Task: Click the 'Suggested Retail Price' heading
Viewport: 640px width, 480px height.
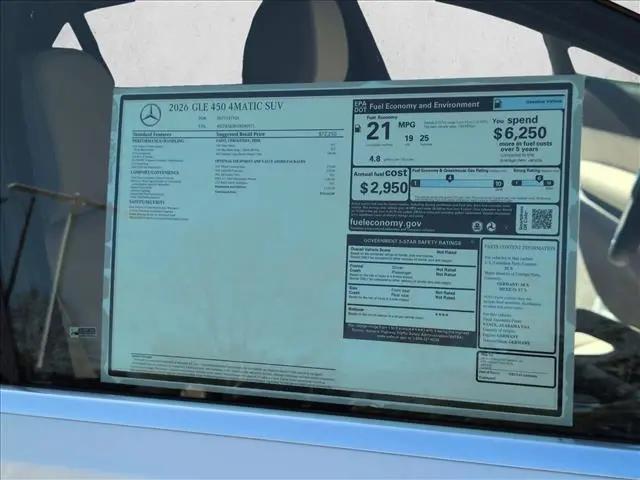Action: coord(240,134)
